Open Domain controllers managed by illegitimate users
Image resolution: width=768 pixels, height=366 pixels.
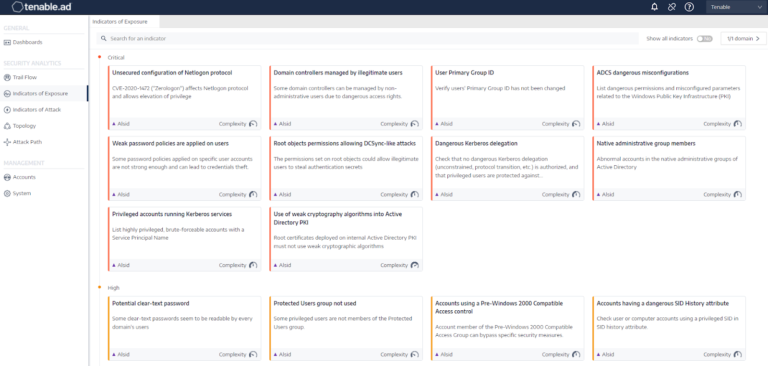point(346,98)
